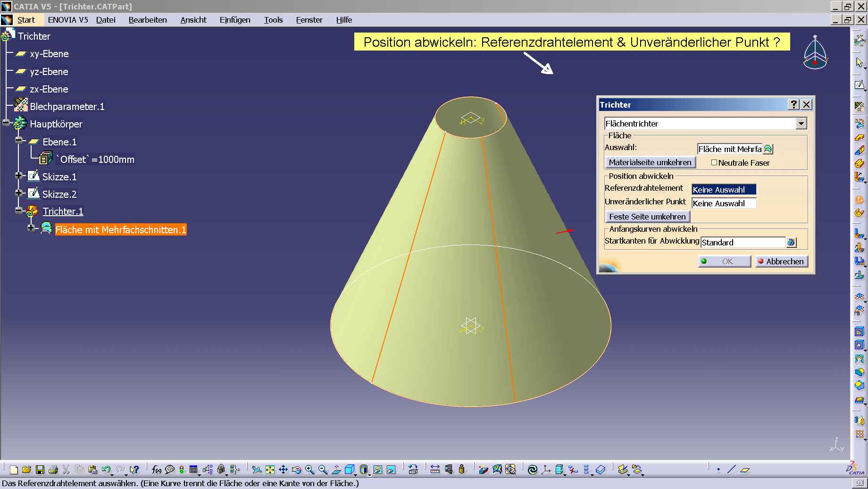Click the Zoom Out magnifier icon

click(x=323, y=470)
